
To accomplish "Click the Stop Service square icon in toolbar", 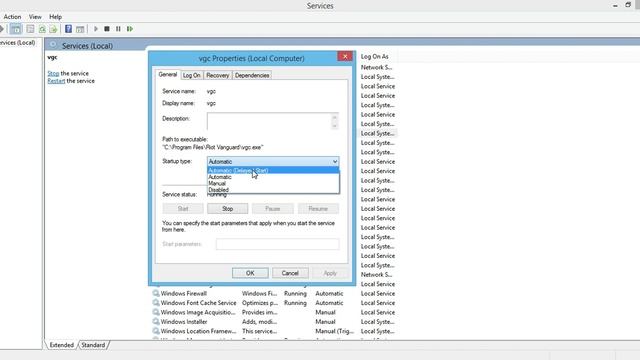I will (107, 29).
